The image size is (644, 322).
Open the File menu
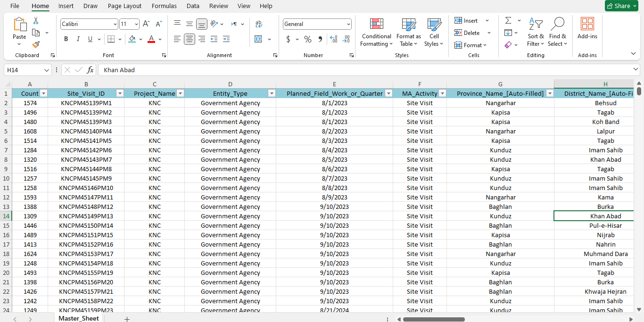point(15,6)
